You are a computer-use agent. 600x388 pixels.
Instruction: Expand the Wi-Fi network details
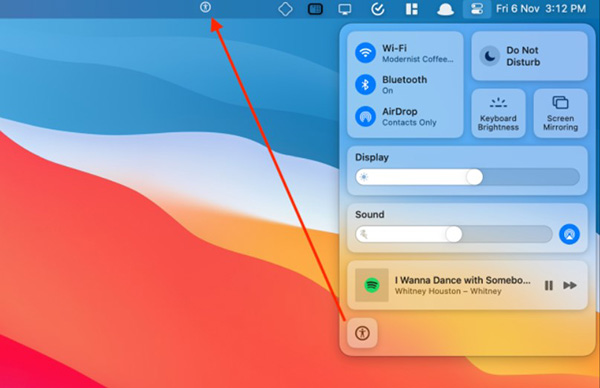tap(417, 53)
